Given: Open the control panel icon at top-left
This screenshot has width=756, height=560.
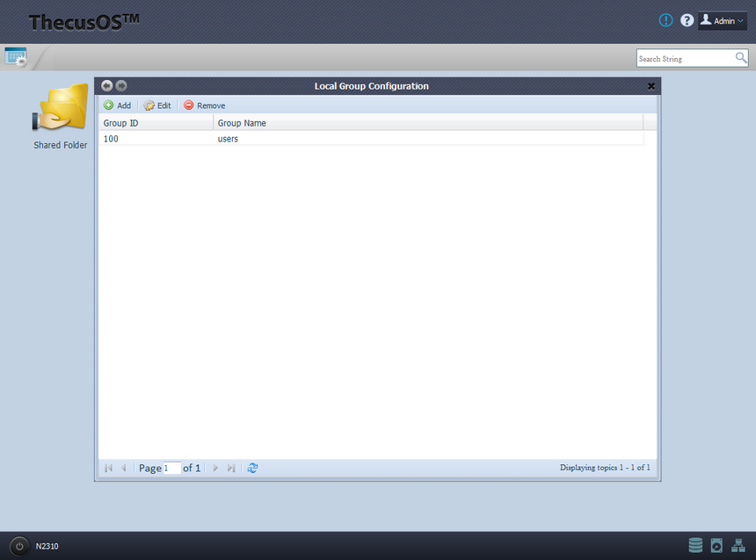Looking at the screenshot, I should point(16,57).
